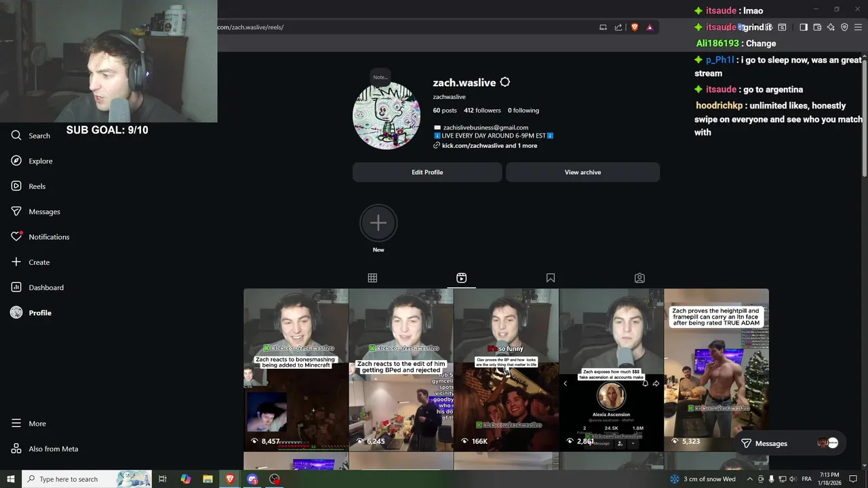Select Profile in the sidebar
This screenshot has width=868, height=488.
[x=31, y=312]
